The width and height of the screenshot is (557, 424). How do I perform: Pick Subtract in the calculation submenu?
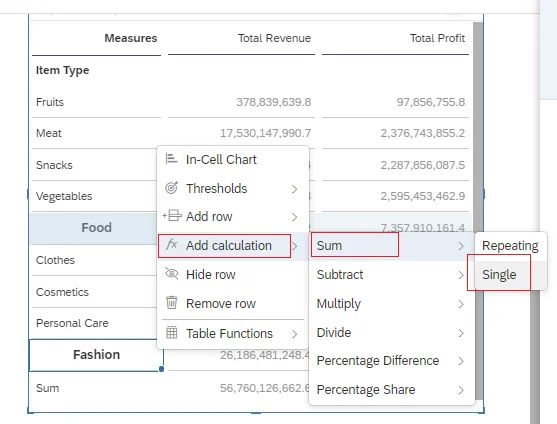point(392,274)
